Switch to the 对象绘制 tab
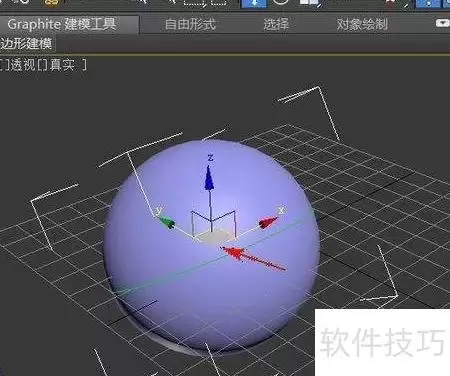This screenshot has width=450, height=376. click(362, 24)
